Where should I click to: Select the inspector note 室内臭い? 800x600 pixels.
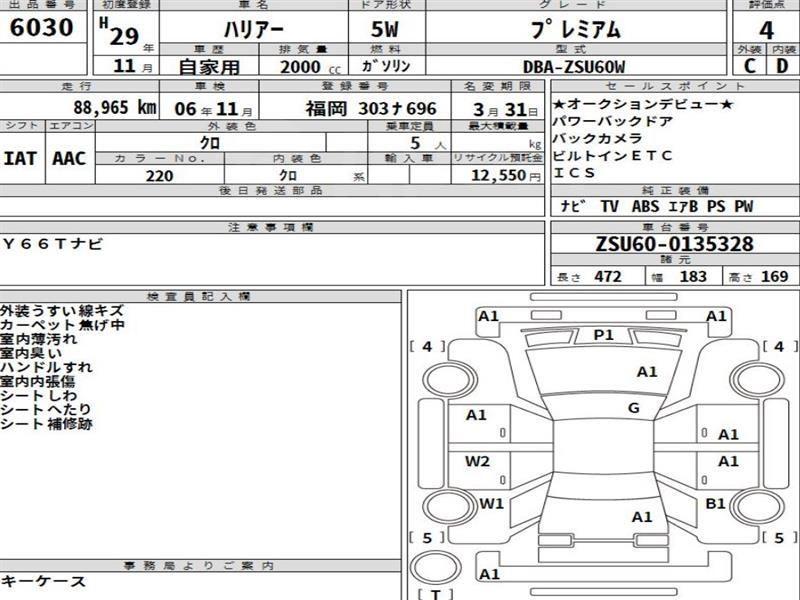(x=31, y=353)
